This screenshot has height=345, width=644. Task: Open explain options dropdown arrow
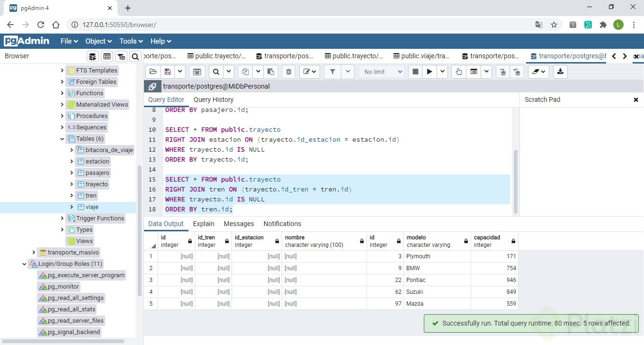coord(486,72)
